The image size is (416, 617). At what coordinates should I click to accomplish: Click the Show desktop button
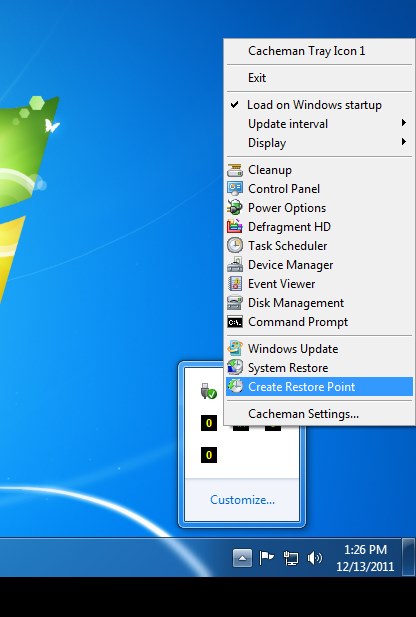[x=409, y=558]
